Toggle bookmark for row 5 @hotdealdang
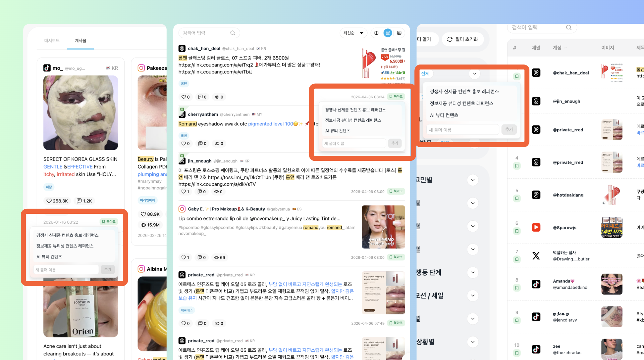Screen dimensions: 644x360 [x=517, y=199]
